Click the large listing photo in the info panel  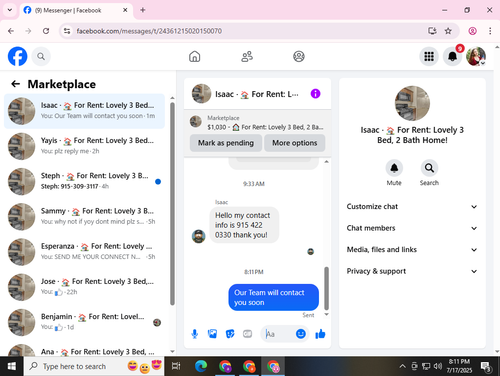(412, 103)
